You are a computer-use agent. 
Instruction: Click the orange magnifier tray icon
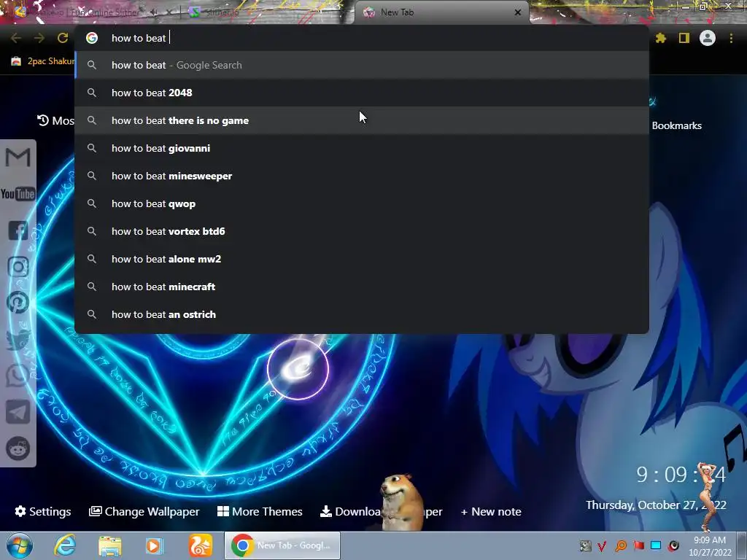(x=621, y=545)
